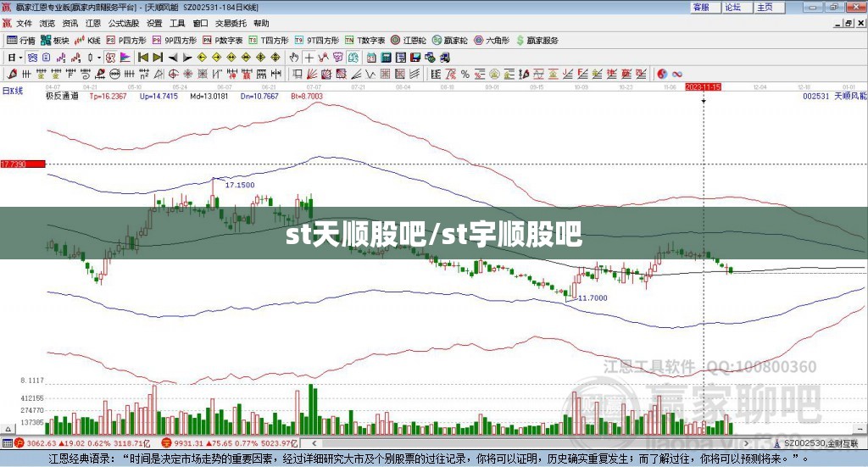Image resolution: width=868 pixels, height=467 pixels.
Task: Click the horizontal scrollbar left arrow
Action: (314, 443)
